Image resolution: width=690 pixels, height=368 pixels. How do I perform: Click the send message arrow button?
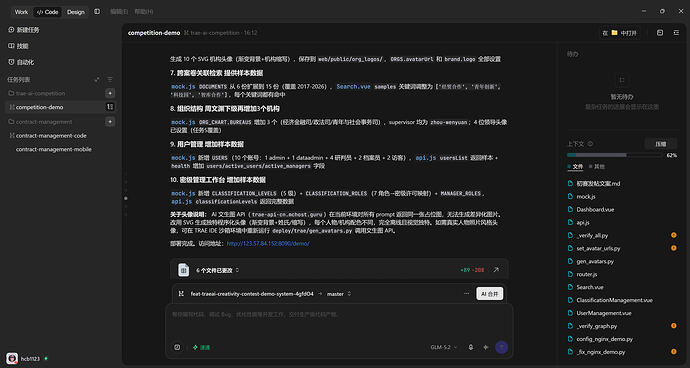coord(501,347)
